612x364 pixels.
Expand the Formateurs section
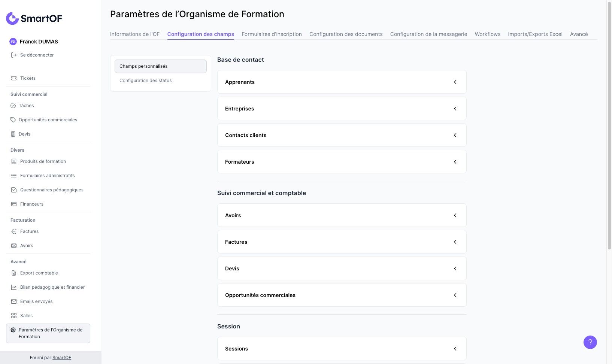[455, 162]
